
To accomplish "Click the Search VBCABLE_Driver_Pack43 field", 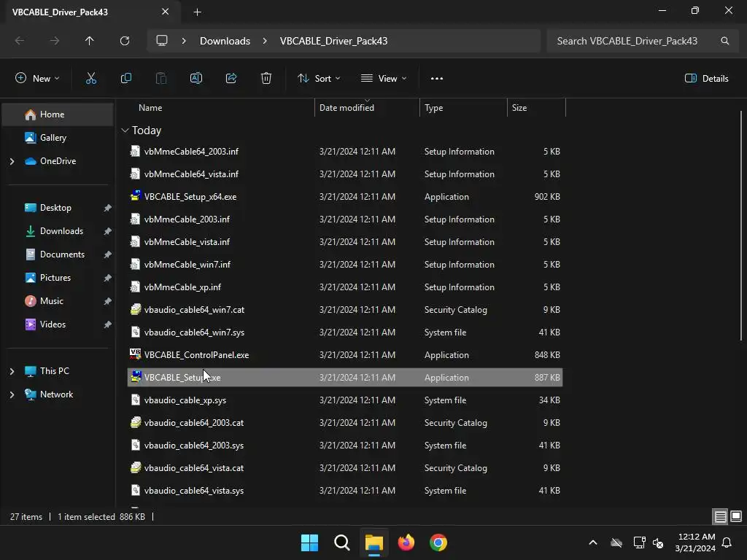I will click(x=643, y=41).
